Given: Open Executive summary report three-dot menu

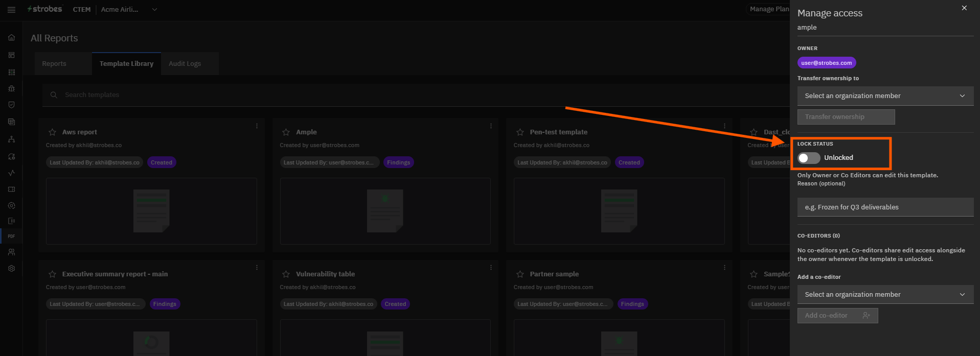Looking at the screenshot, I should coord(257,267).
